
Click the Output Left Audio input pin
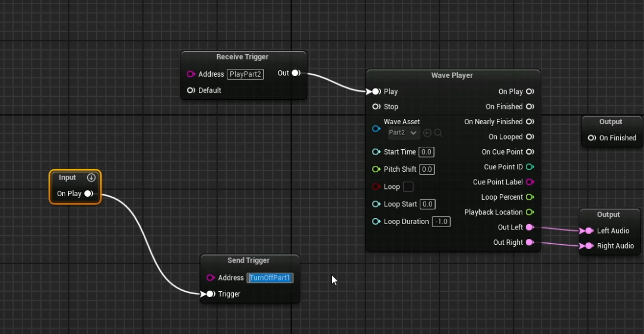(x=589, y=231)
